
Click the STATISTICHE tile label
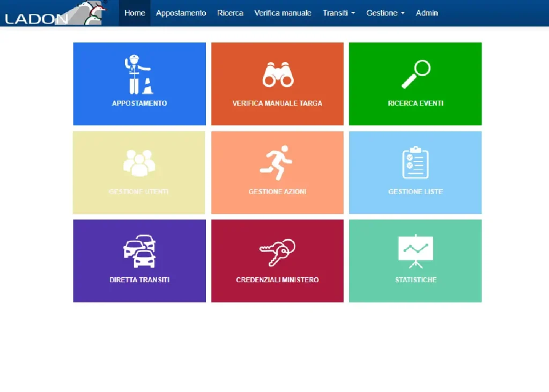pyautogui.click(x=416, y=280)
